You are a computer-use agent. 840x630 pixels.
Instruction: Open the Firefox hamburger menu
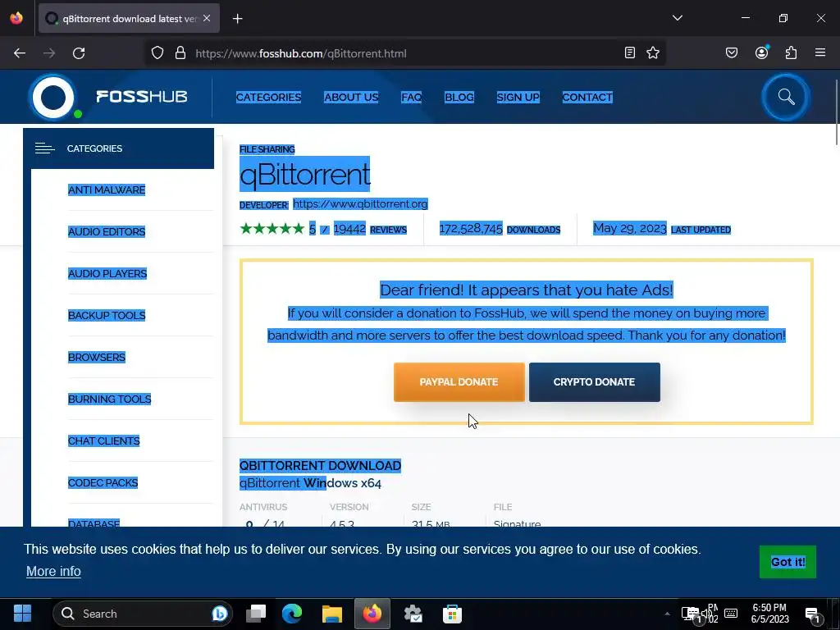tap(820, 52)
